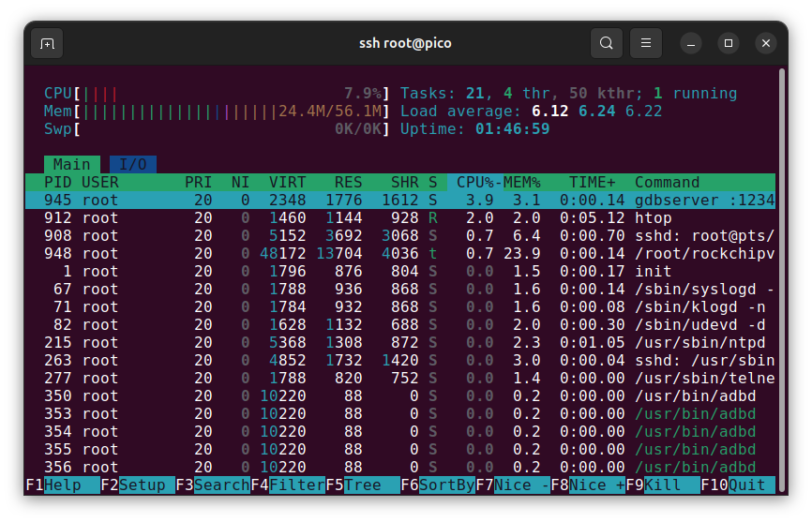Viewport: 812px width, 522px height.
Task: Click the F8 Nice + button
Action: [588, 485]
